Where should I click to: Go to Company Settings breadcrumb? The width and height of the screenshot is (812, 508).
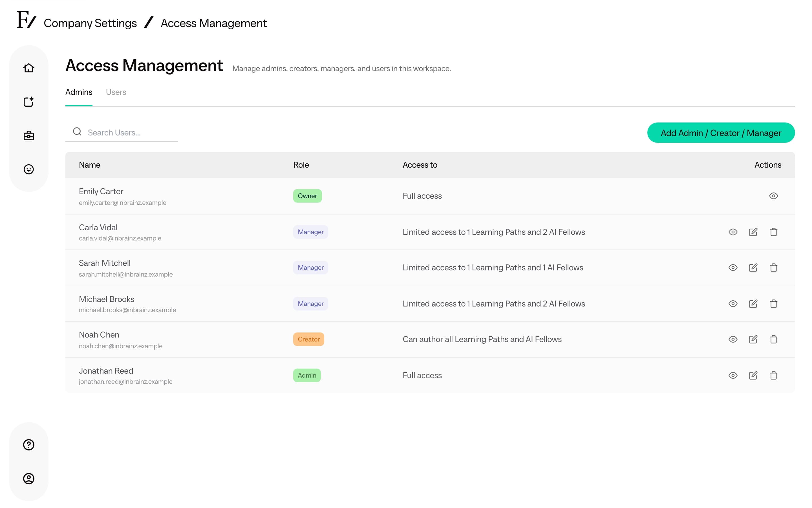[x=90, y=23]
